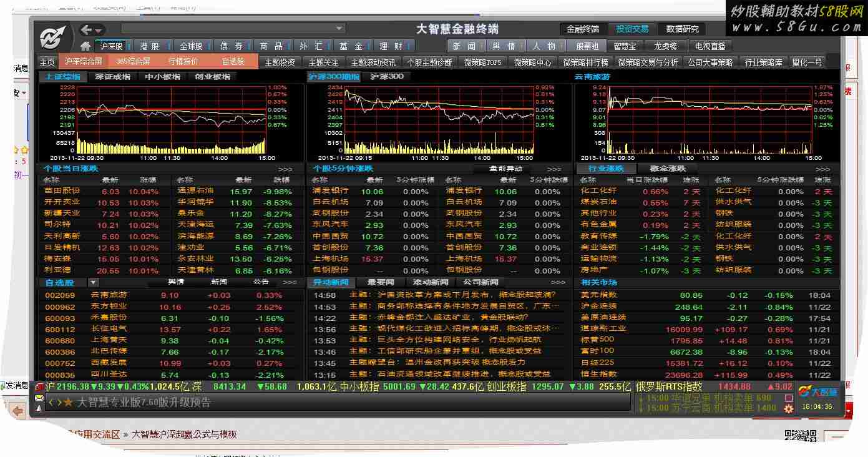Open 龙虎榜

point(665,46)
